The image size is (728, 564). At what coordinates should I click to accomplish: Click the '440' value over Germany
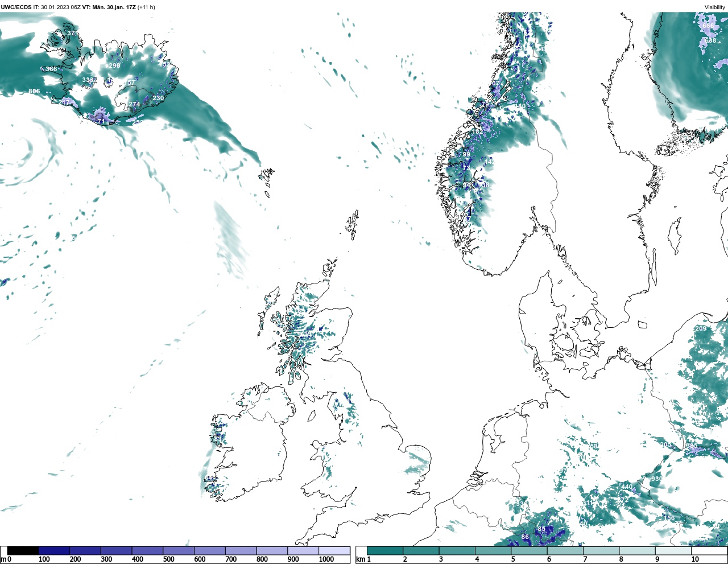[x=626, y=487]
